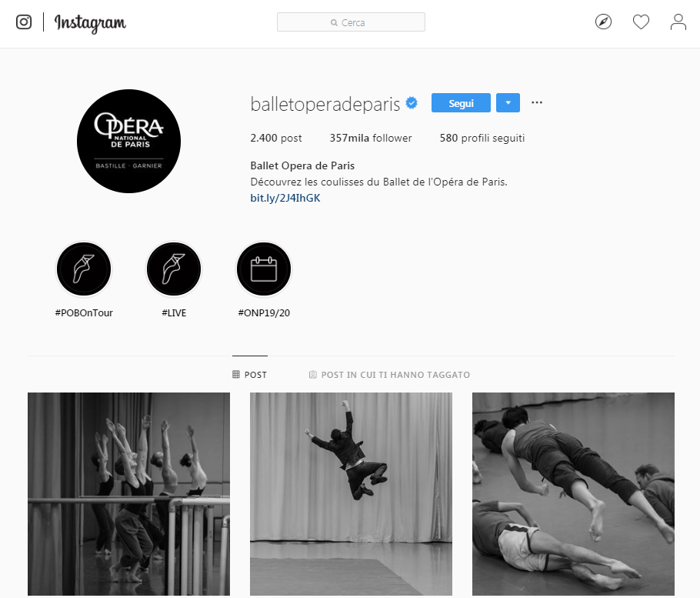
Task: Click the Cerca search field
Action: tap(351, 22)
